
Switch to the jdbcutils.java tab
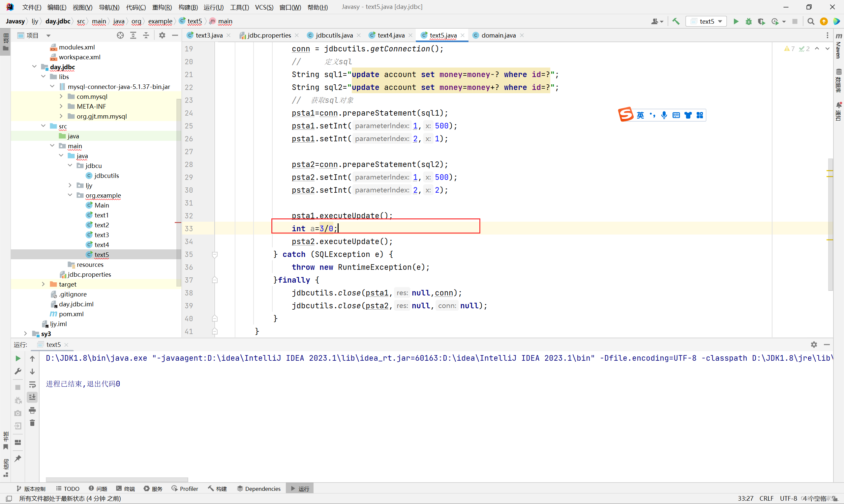334,35
